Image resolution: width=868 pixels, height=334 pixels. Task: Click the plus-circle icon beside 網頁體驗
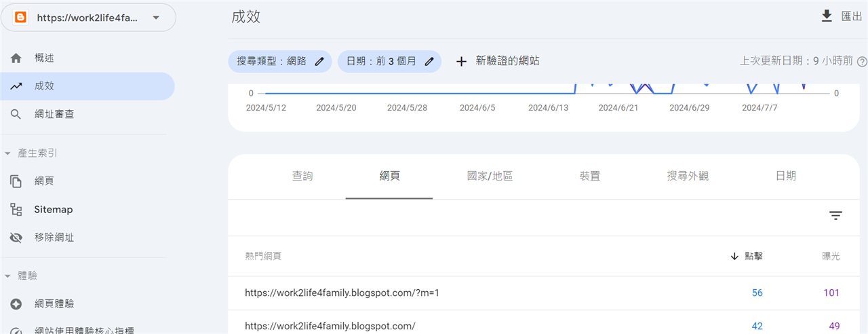coord(16,304)
